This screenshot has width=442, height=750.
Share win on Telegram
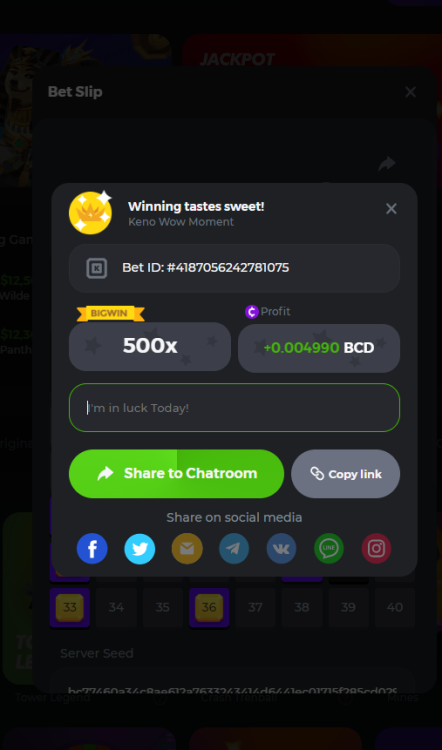click(x=234, y=549)
